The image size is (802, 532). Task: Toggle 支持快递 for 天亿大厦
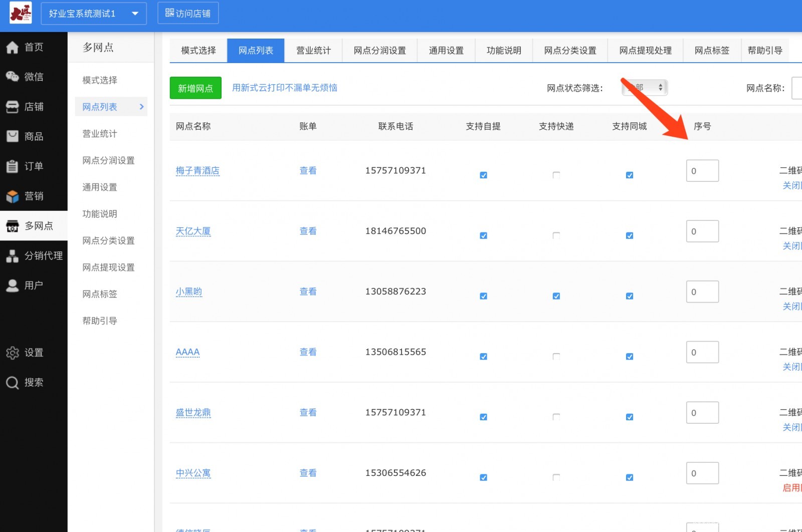click(x=556, y=235)
